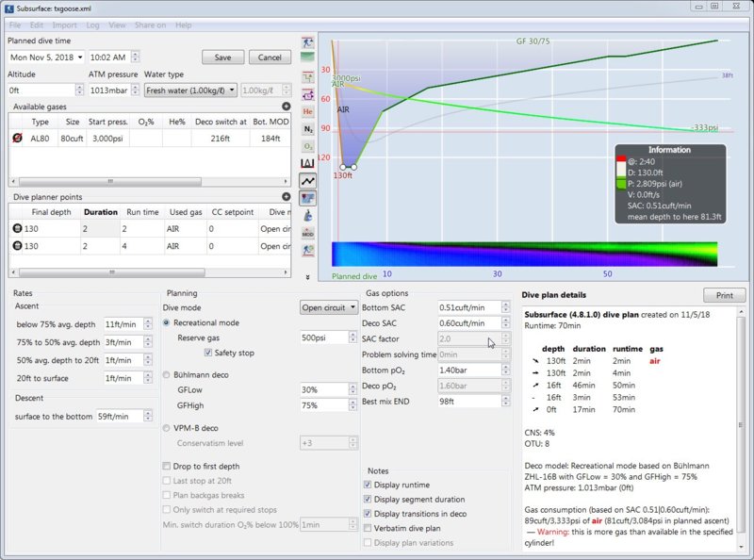Open the Import menu

[x=64, y=25]
